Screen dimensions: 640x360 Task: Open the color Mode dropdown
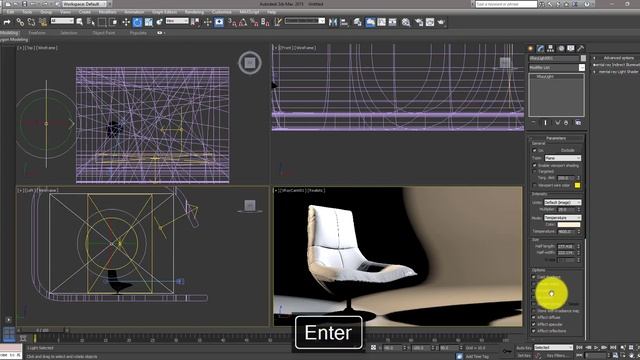pos(563,218)
